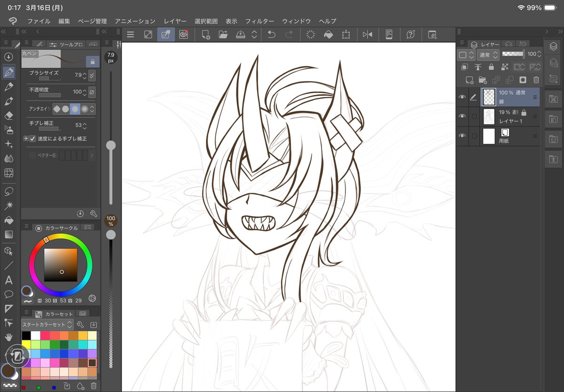
Task: Open the 編集 menu
Action: point(64,21)
